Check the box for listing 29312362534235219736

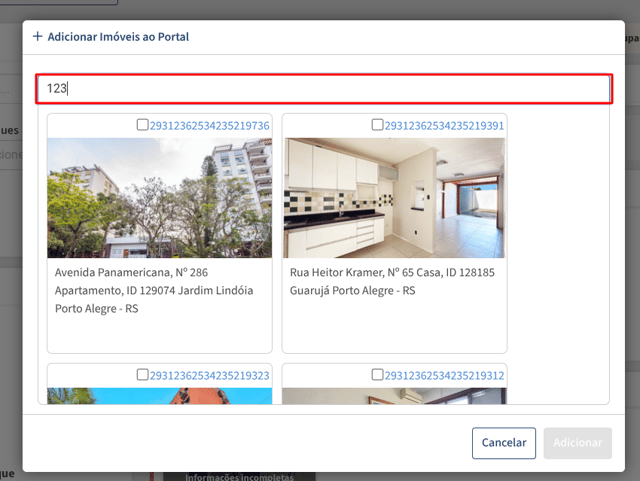click(142, 125)
